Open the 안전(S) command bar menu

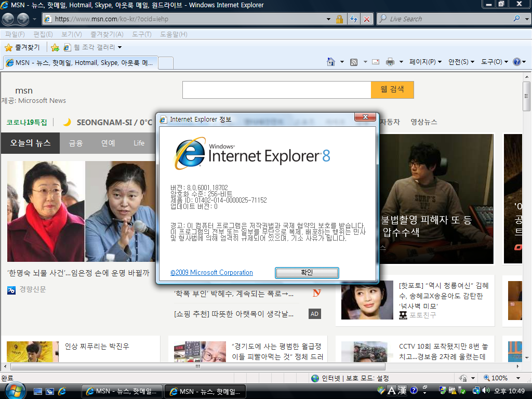point(461,62)
